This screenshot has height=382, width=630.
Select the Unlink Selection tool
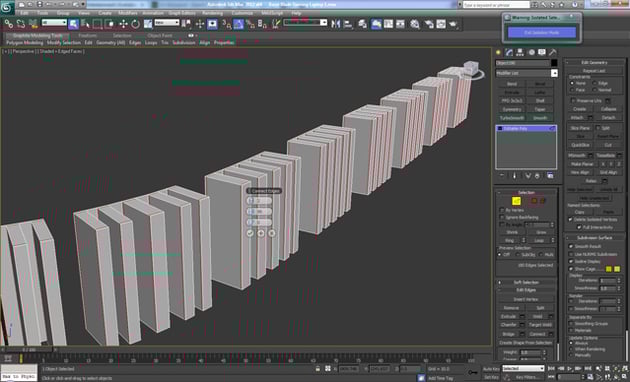20,25
